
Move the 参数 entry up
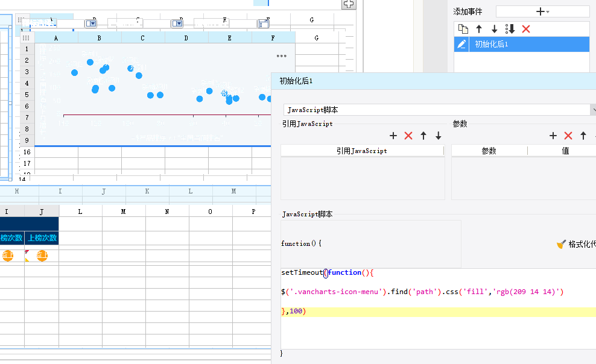(583, 136)
